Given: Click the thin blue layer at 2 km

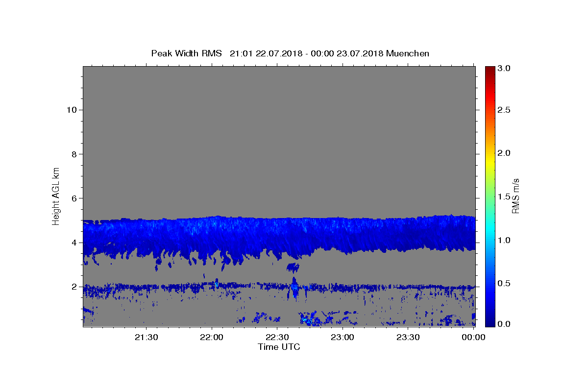Looking at the screenshot, I should pos(279,287).
